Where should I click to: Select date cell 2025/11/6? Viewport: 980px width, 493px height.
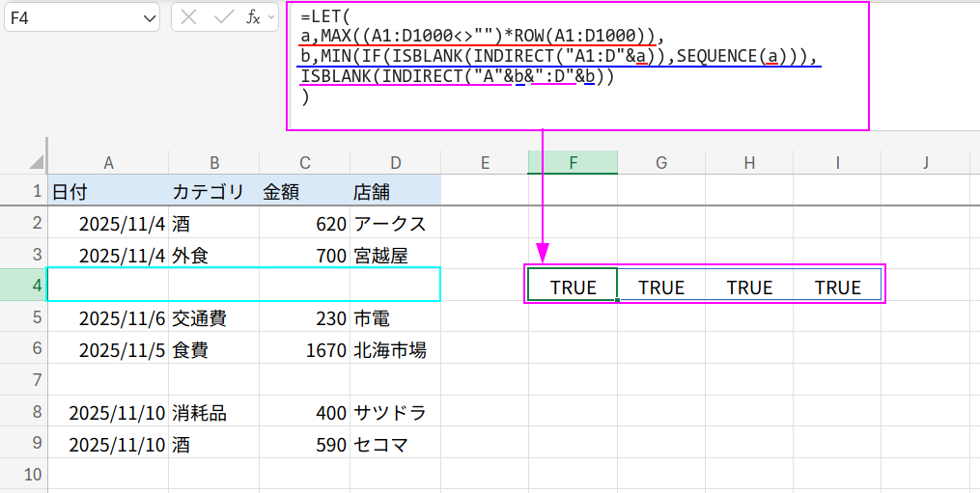pos(108,317)
